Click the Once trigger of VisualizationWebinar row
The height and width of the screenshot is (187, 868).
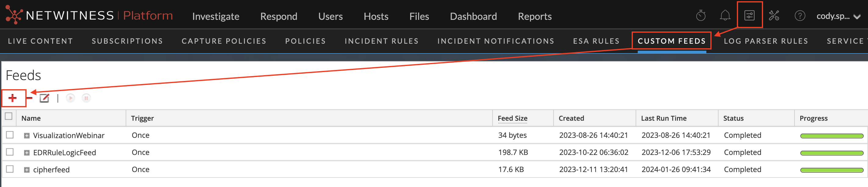(x=141, y=135)
